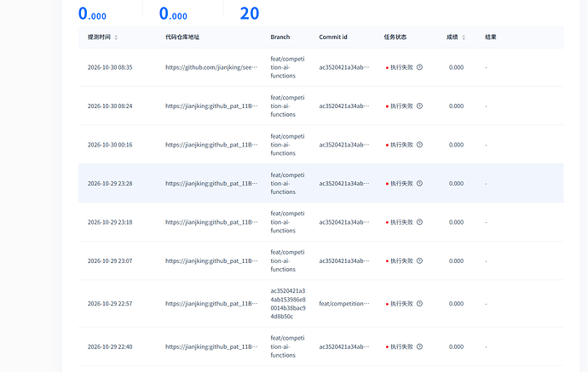Image resolution: width=588 pixels, height=372 pixels.
Task: Open failure help icon for 2026-10-29 22:57 row
Action: pyautogui.click(x=419, y=303)
